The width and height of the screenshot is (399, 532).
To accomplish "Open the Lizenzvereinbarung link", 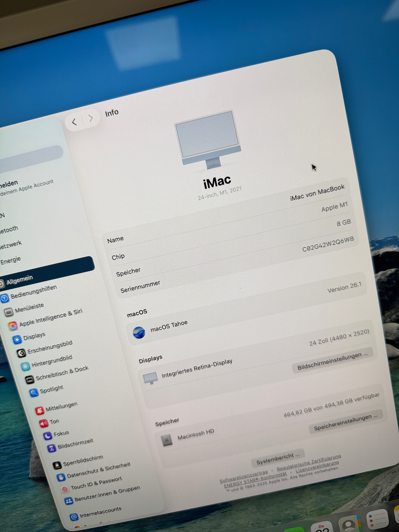I will pos(317,466).
